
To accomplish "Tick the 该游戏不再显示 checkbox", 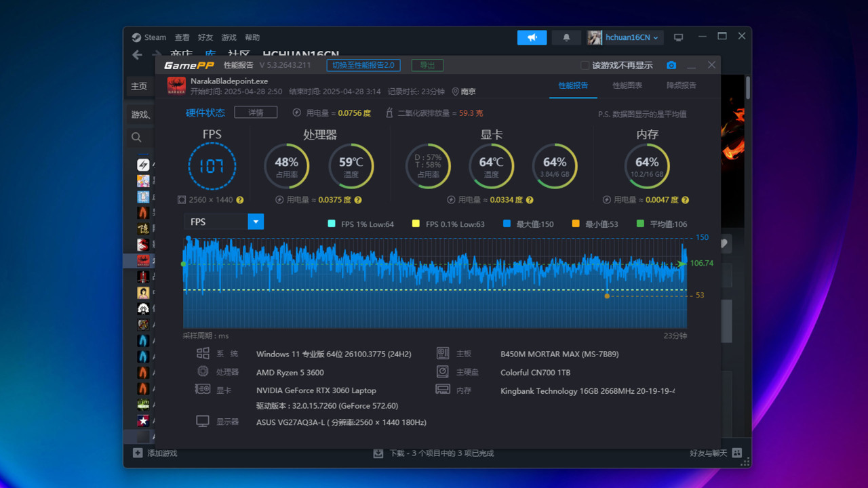I will pyautogui.click(x=585, y=65).
